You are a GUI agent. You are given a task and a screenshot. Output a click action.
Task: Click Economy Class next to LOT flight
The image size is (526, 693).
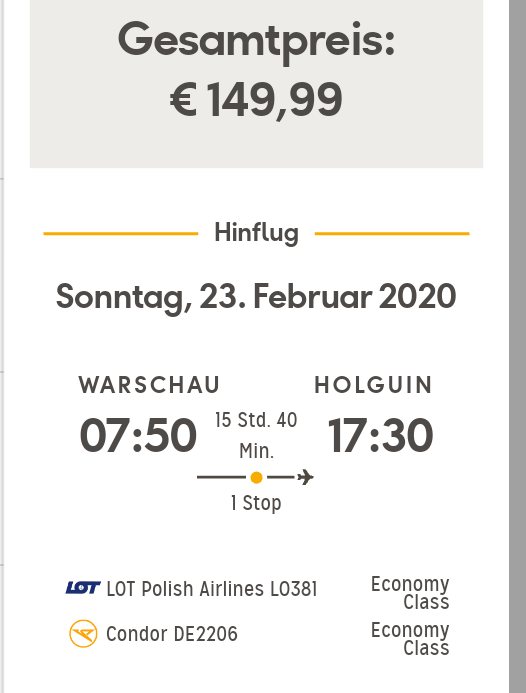pyautogui.click(x=410, y=593)
